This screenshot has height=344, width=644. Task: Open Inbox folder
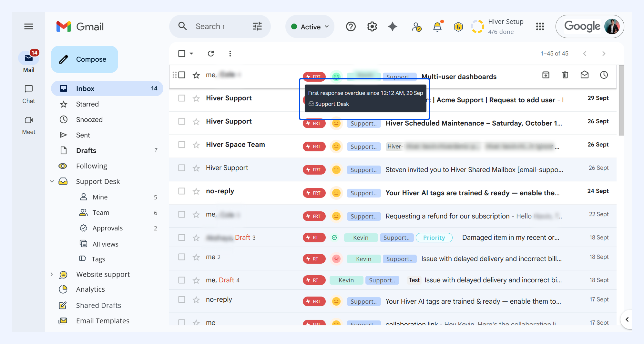tap(107, 88)
